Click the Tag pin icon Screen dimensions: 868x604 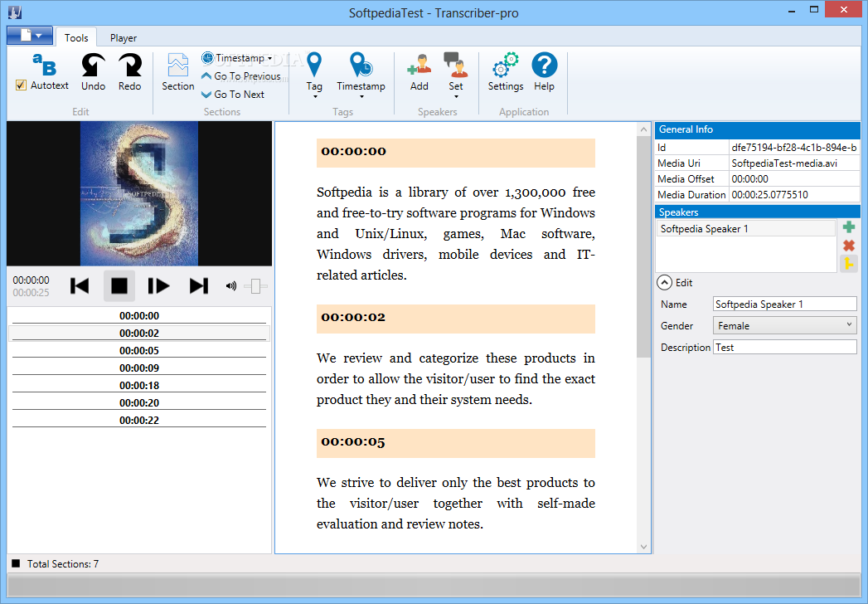[314, 65]
